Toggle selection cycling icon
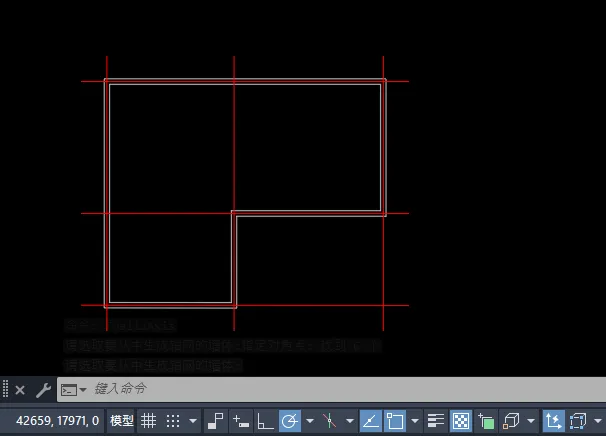 486,421
